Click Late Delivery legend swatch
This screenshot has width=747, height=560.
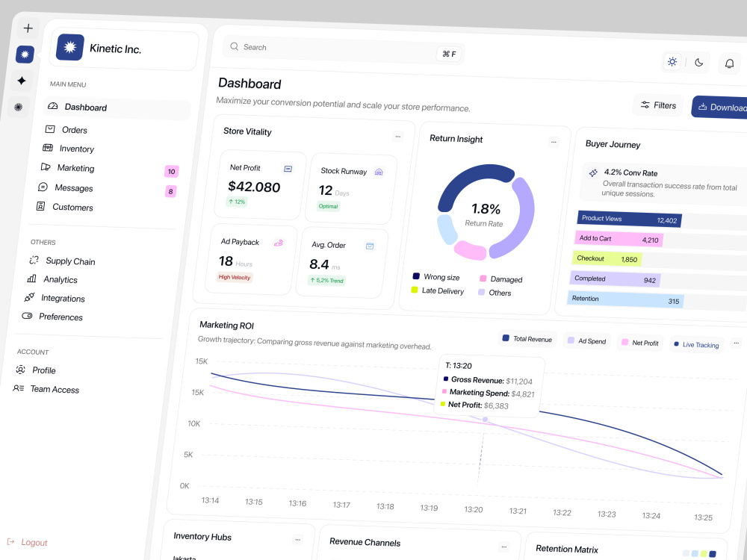(x=414, y=290)
